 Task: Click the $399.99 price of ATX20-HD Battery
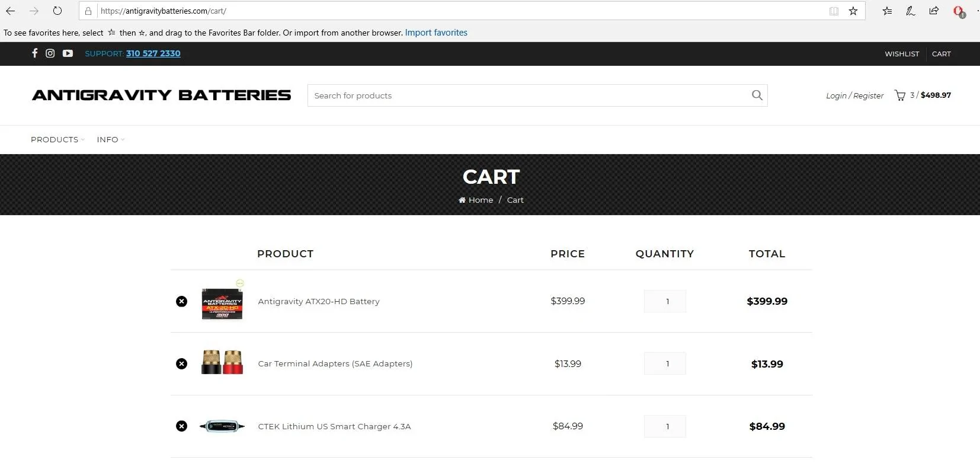pyautogui.click(x=568, y=301)
